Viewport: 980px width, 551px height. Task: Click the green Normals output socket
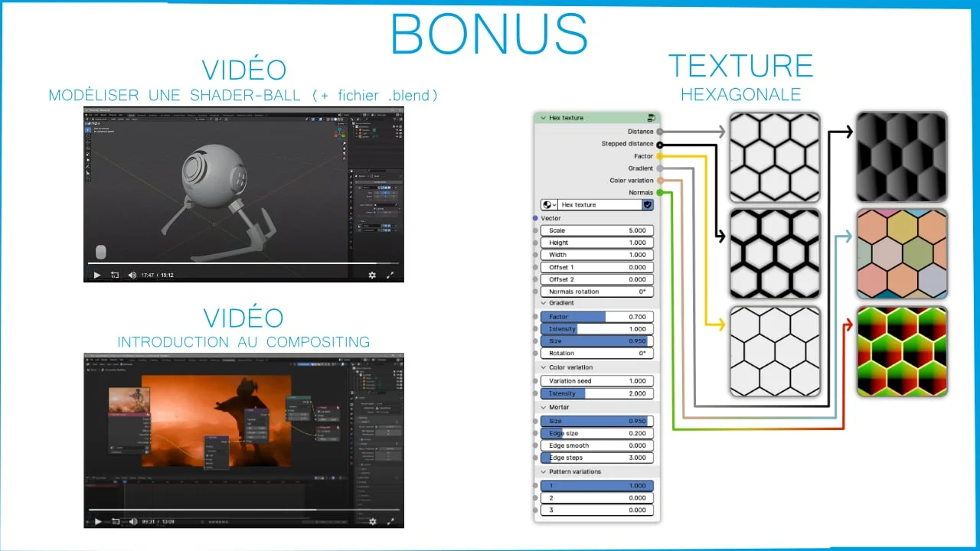pos(659,193)
